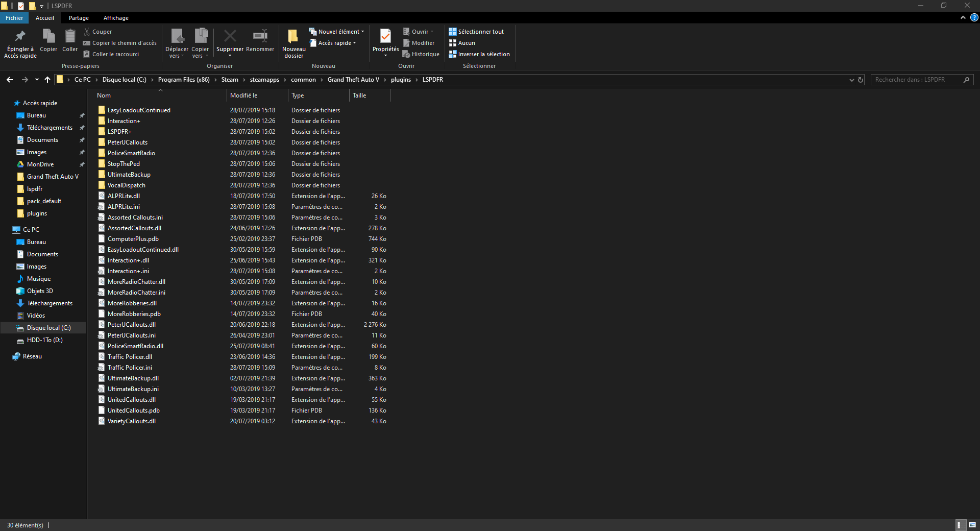
Task: Open the Quick Access Toolbar customize dropdown
Action: [x=41, y=6]
